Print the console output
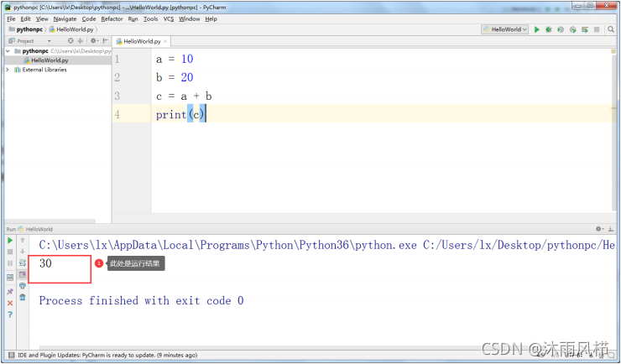This screenshot has height=364, width=621. click(23, 286)
